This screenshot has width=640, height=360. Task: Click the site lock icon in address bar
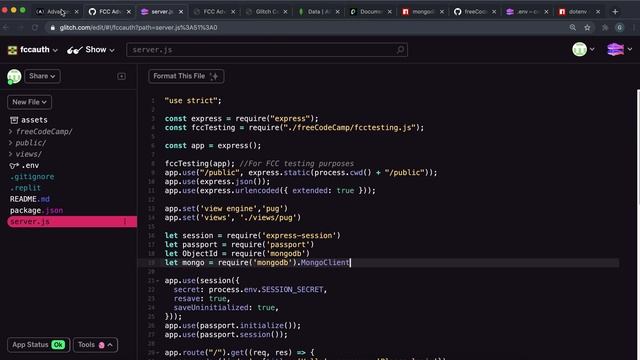pyautogui.click(x=53, y=27)
